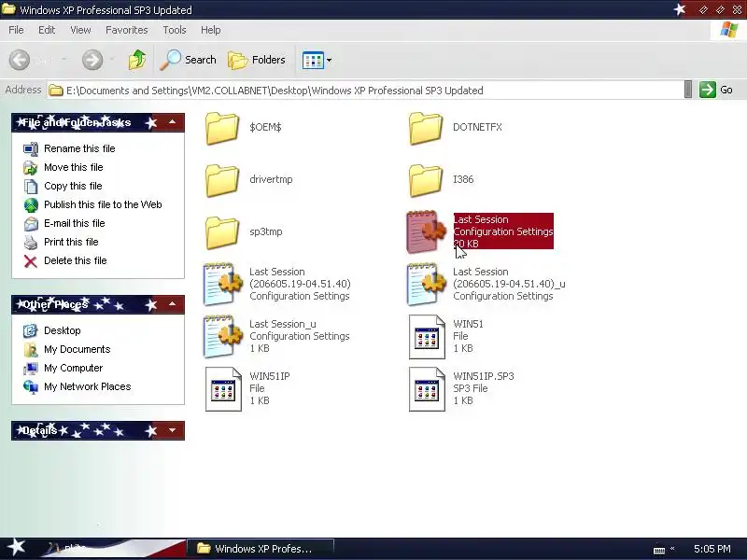The width and height of the screenshot is (747, 560).
Task: Click the Windows flag logo
Action: tap(729, 30)
